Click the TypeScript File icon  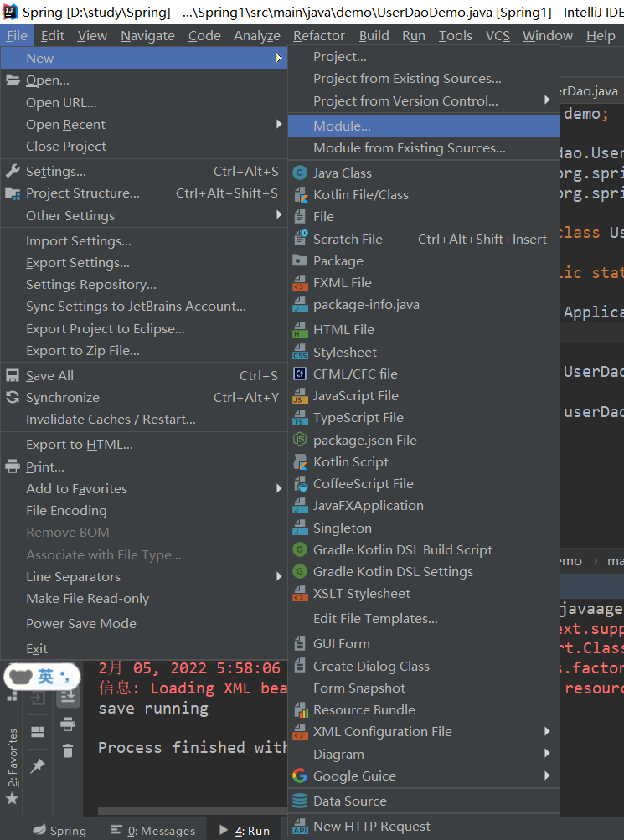tap(300, 418)
